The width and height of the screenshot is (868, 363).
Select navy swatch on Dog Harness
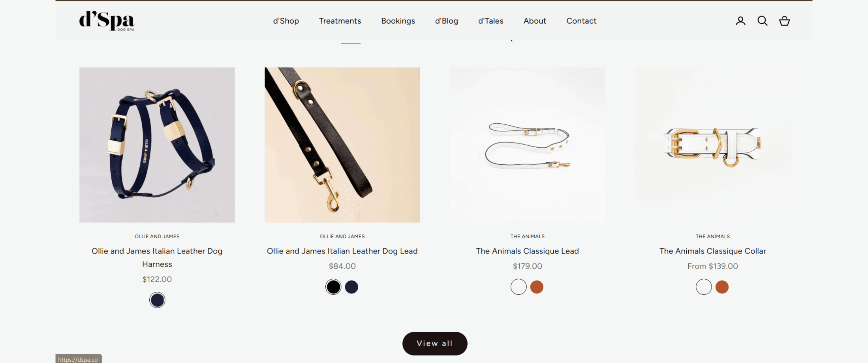157,300
